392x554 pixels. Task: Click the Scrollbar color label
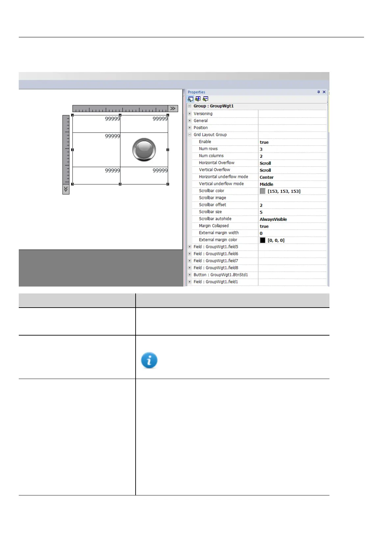click(x=211, y=191)
